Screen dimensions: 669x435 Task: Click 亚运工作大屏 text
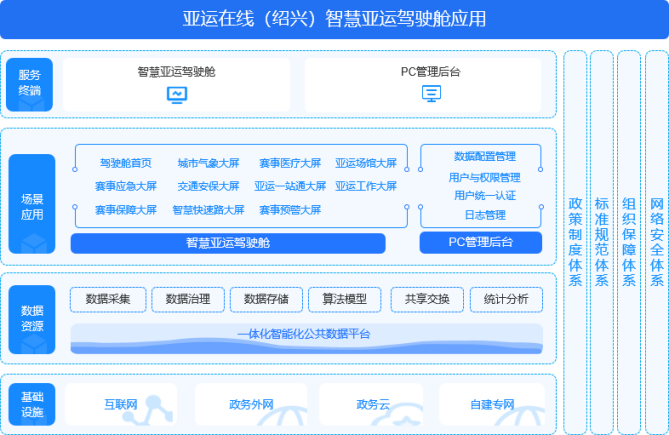pyautogui.click(x=366, y=186)
